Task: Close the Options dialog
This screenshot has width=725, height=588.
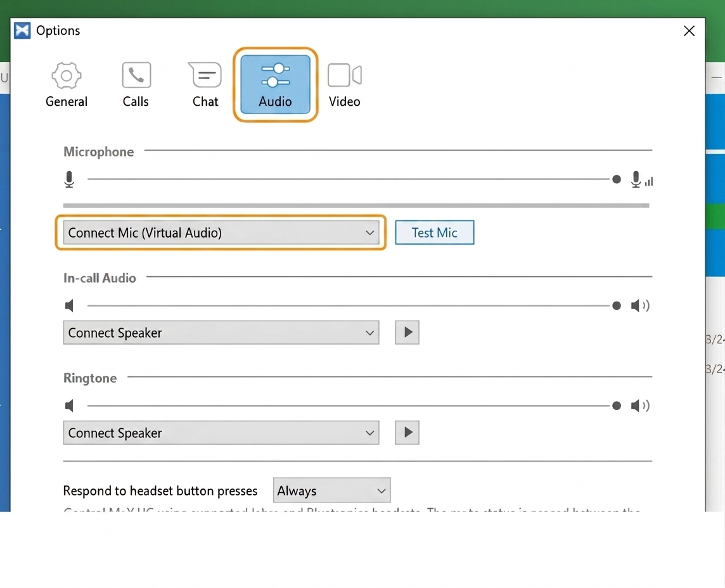Action: (689, 31)
